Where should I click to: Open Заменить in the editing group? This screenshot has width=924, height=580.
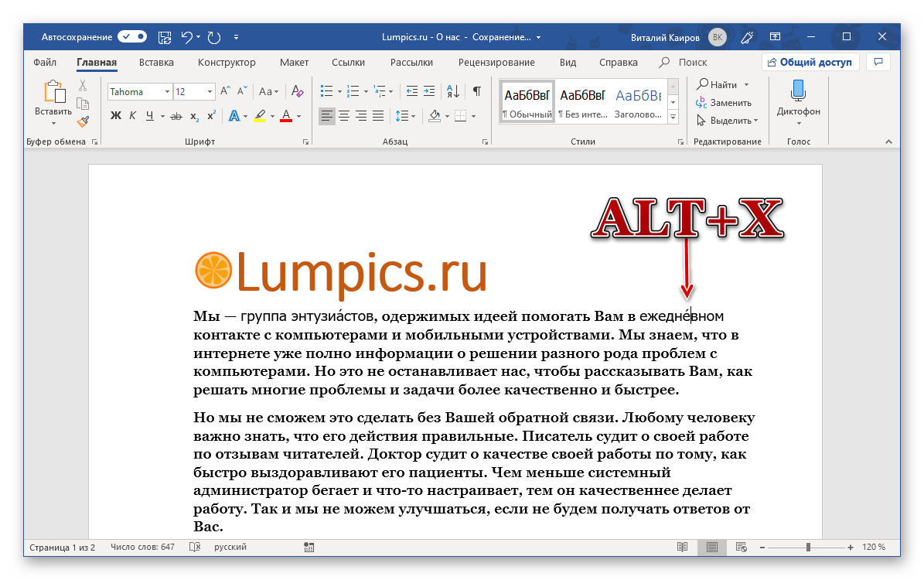click(725, 102)
